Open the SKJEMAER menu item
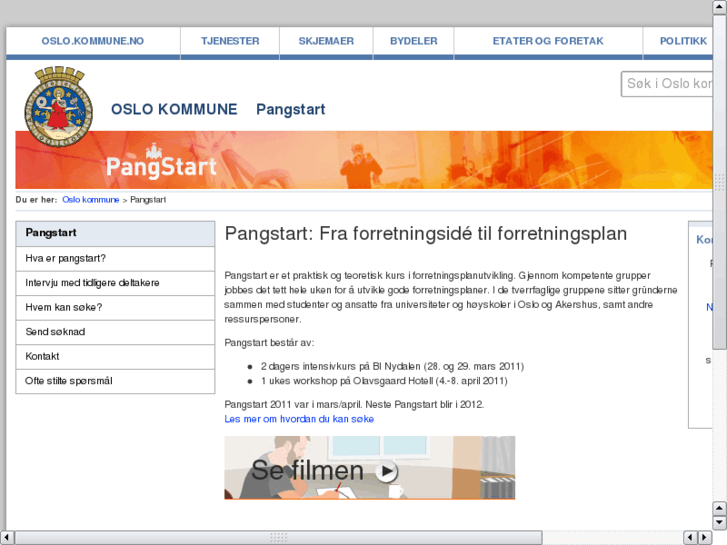727x545 pixels. point(326,41)
